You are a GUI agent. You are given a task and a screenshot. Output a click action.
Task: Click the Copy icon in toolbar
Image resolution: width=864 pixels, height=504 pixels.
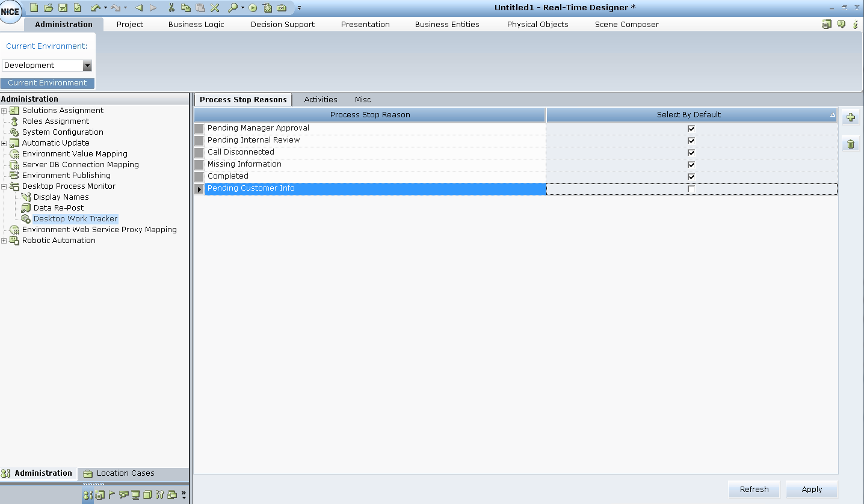pos(186,8)
